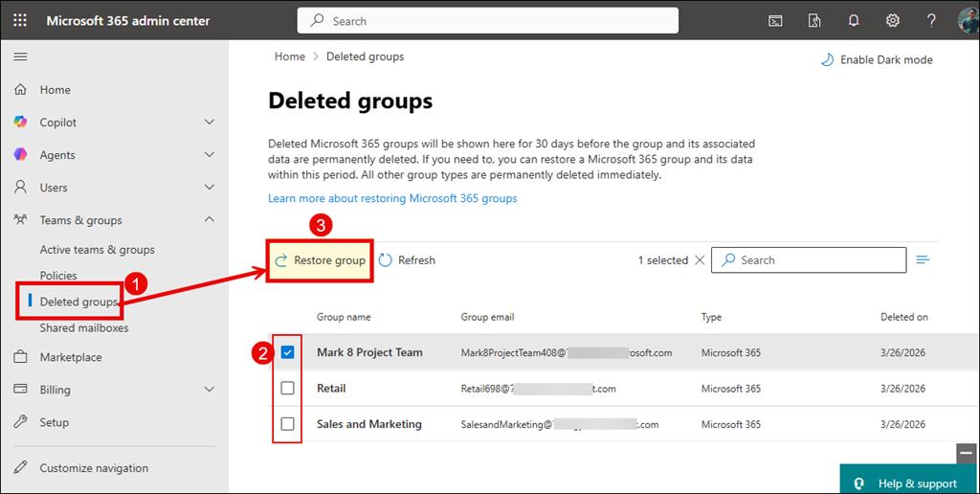Click the Home house icon in sidebar

pyautogui.click(x=21, y=89)
